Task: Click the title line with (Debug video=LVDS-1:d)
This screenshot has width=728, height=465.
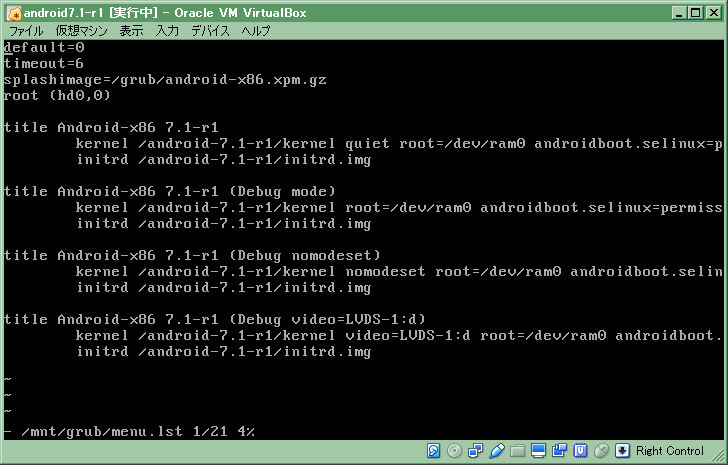Action: click(214, 320)
